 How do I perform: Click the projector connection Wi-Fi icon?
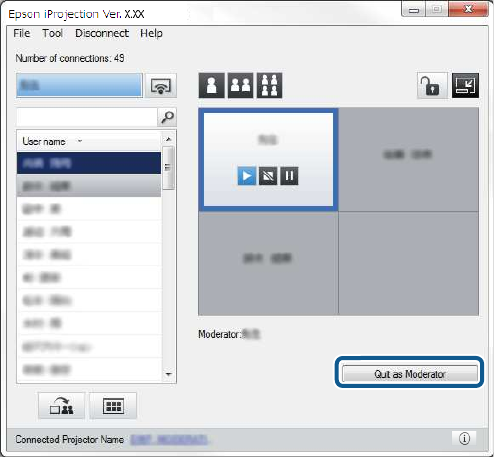click(161, 86)
